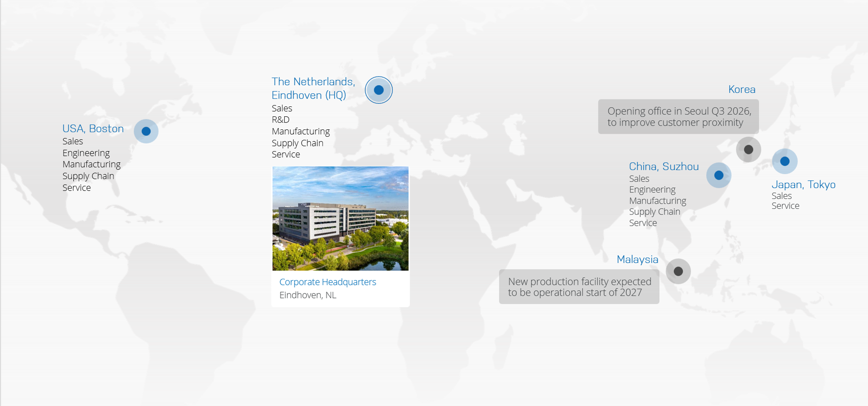Viewport: 868px width, 406px height.
Task: Open the USA, Boston location title
Action: click(x=93, y=129)
